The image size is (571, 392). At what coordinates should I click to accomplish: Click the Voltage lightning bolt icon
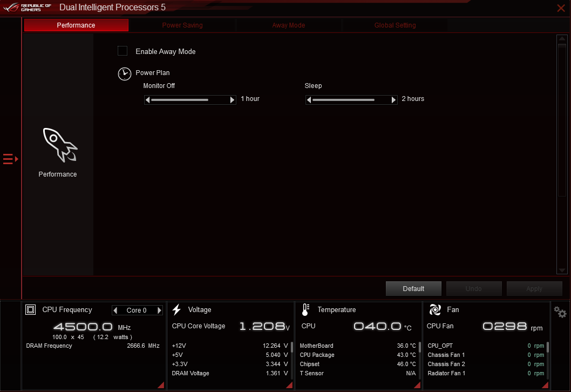pos(176,310)
